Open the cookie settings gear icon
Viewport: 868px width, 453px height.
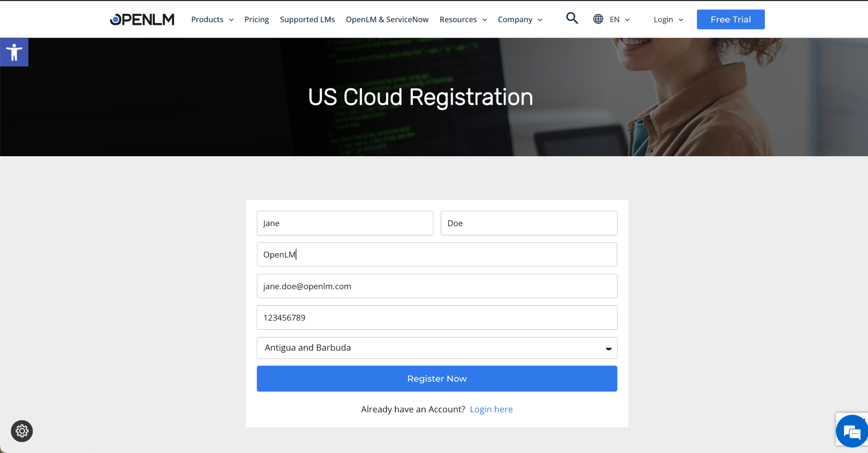[x=22, y=431]
